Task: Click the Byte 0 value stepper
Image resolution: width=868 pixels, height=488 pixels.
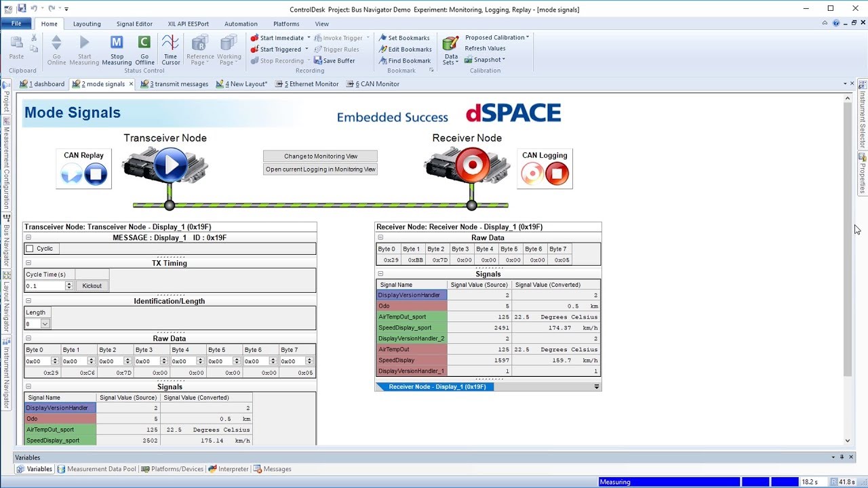Action: point(55,361)
